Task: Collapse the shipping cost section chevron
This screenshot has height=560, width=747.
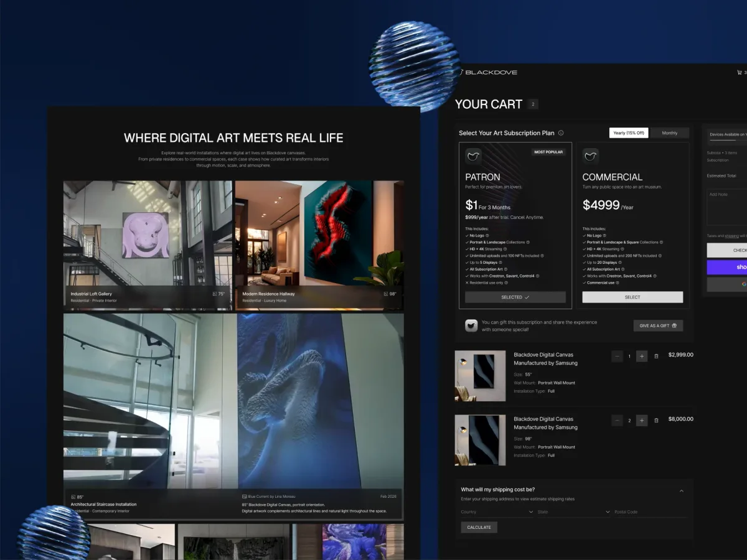Action: point(682,491)
